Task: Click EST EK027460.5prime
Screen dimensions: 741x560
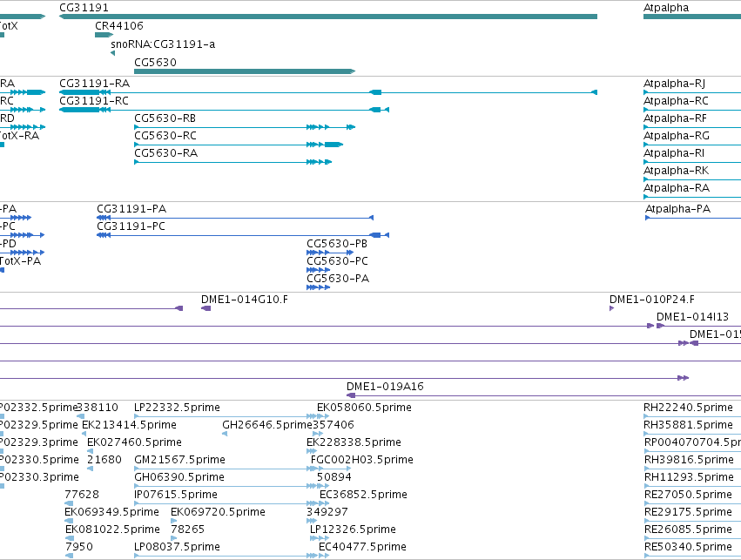Action: (134, 442)
